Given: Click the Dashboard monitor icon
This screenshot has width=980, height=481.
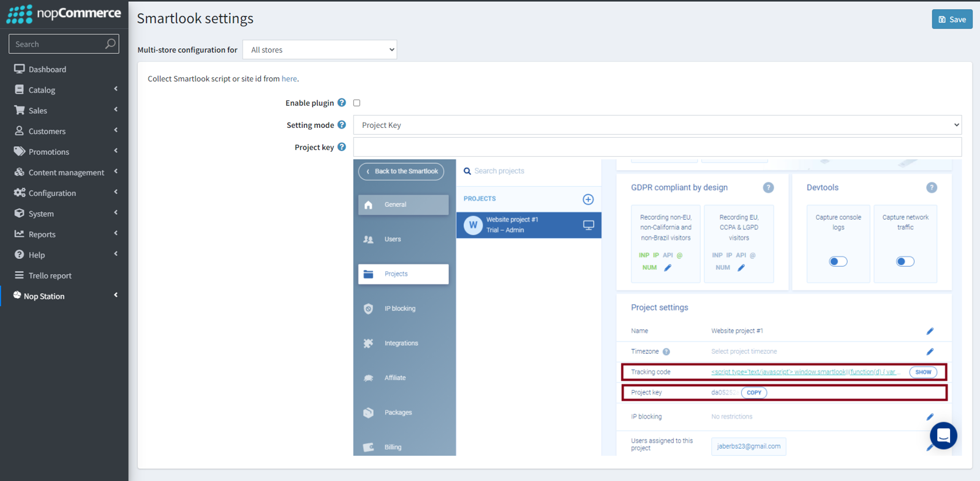Looking at the screenshot, I should point(20,69).
